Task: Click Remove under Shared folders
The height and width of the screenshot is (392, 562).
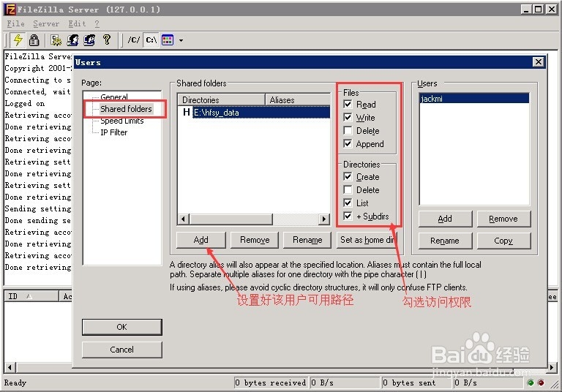Action: pos(255,240)
